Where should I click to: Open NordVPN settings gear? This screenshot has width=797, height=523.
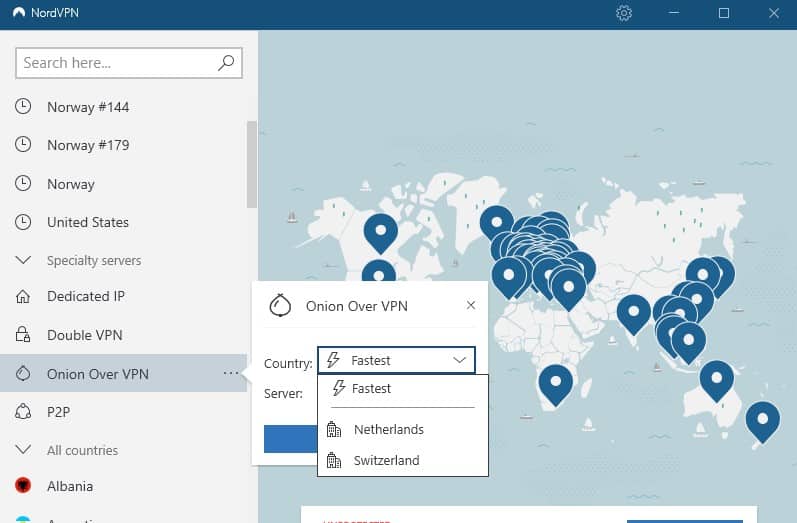click(624, 13)
